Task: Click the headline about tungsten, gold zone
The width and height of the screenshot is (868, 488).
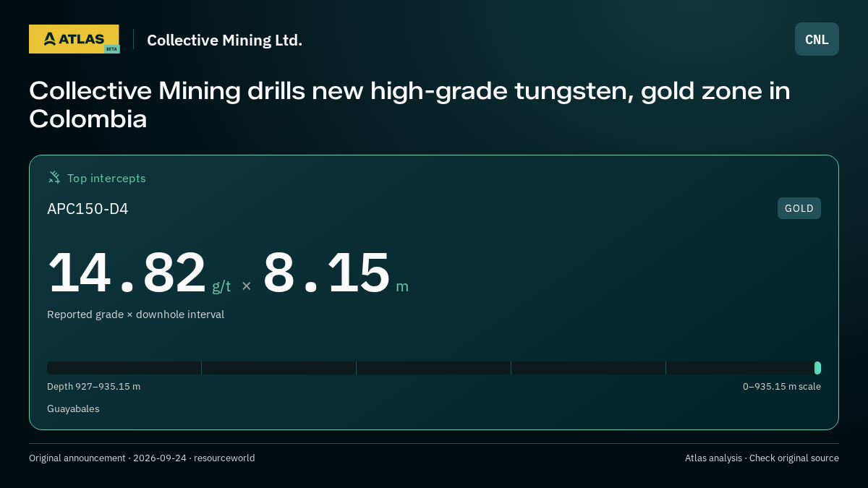Action: pos(409,105)
